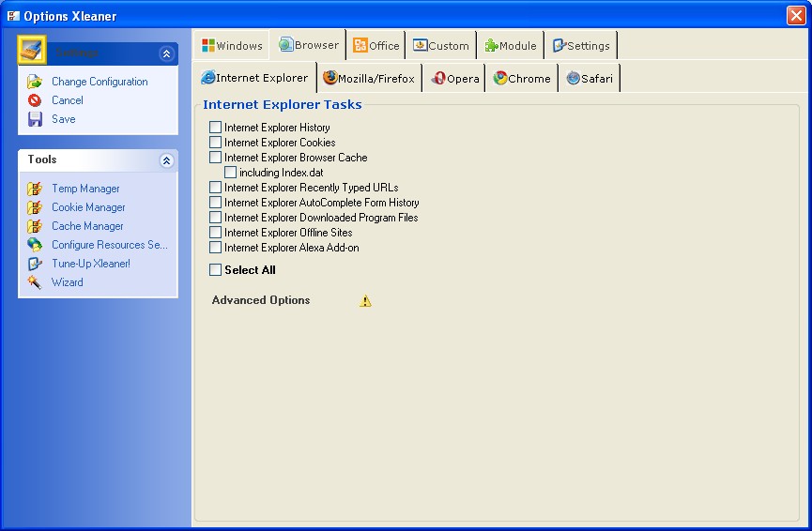Tick Internet Explorer Browser Cache
Image resolution: width=812 pixels, height=531 pixels.
point(215,158)
